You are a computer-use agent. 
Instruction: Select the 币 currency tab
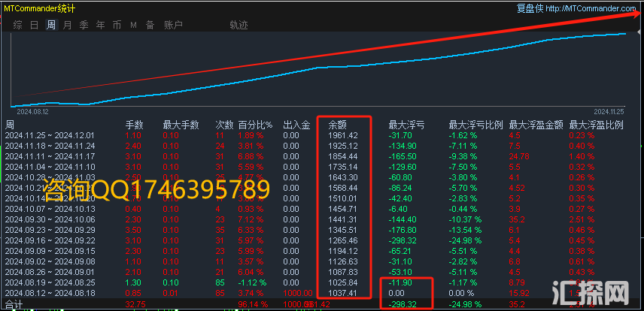click(117, 25)
